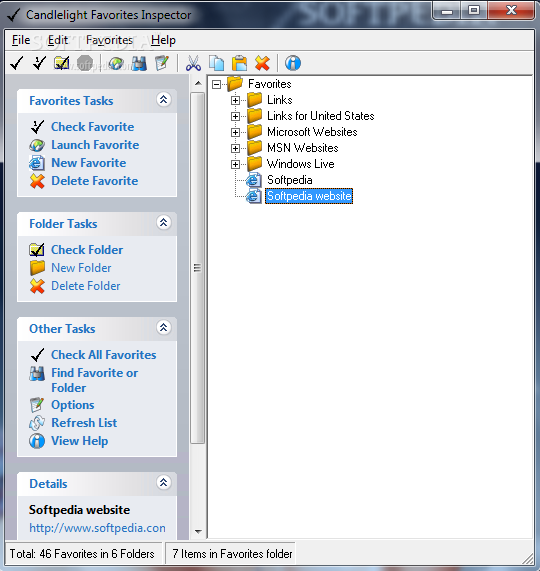Click the Check Favorite task link
This screenshot has height=571, width=540.
pyautogui.click(x=92, y=127)
